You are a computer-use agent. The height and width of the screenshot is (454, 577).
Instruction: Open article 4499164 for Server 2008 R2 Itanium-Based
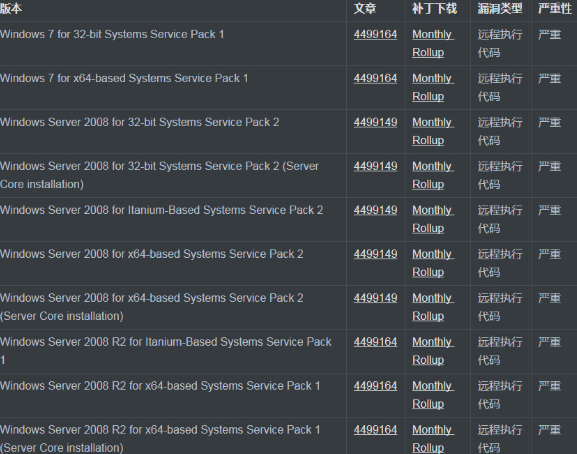[375, 342]
